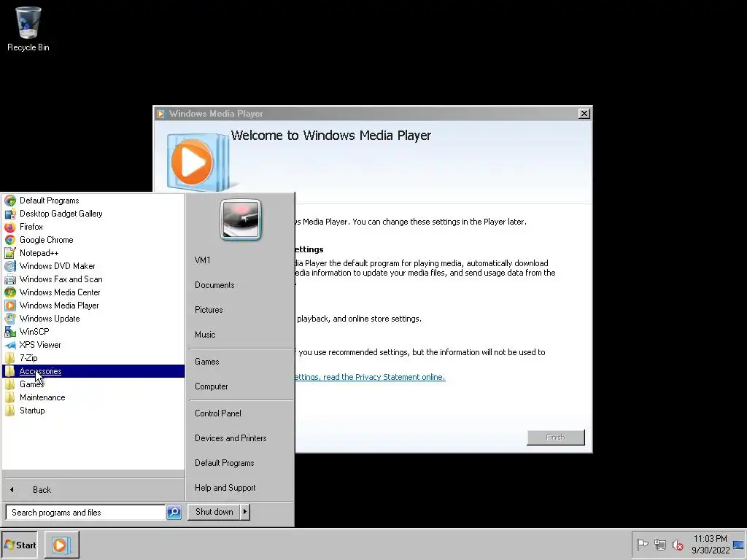Open Documents from Start menu
Image resolution: width=747 pixels, height=560 pixels.
coord(241,285)
